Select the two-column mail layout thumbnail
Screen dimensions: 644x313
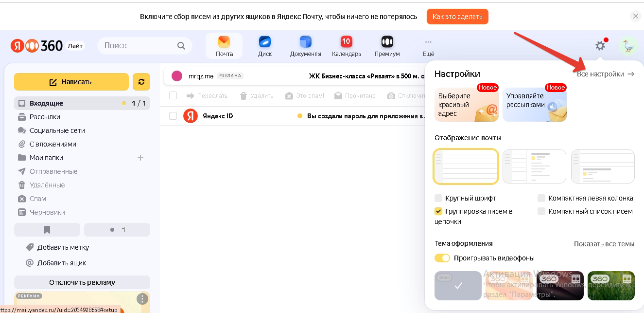point(534,166)
